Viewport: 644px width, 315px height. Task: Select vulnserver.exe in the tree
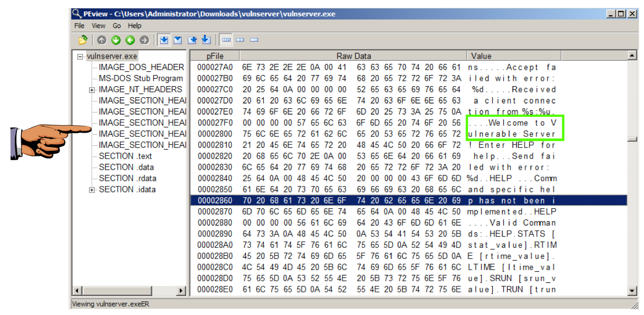click(112, 56)
